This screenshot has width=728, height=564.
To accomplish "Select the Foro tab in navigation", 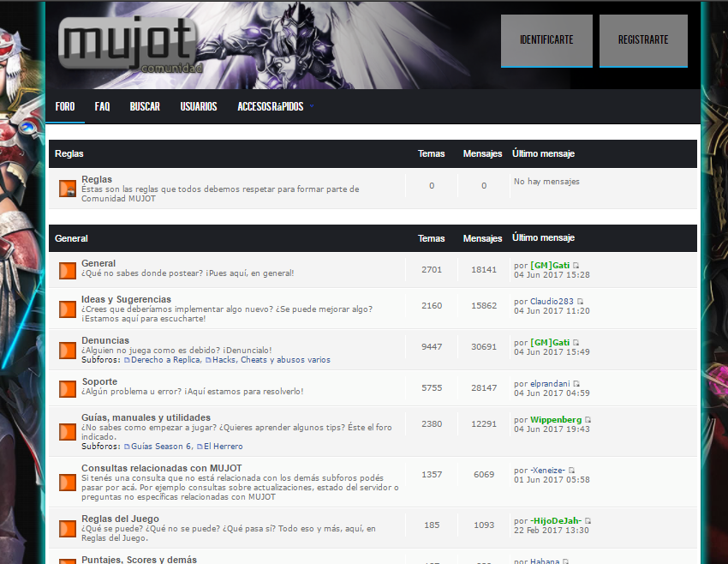I will tap(65, 107).
